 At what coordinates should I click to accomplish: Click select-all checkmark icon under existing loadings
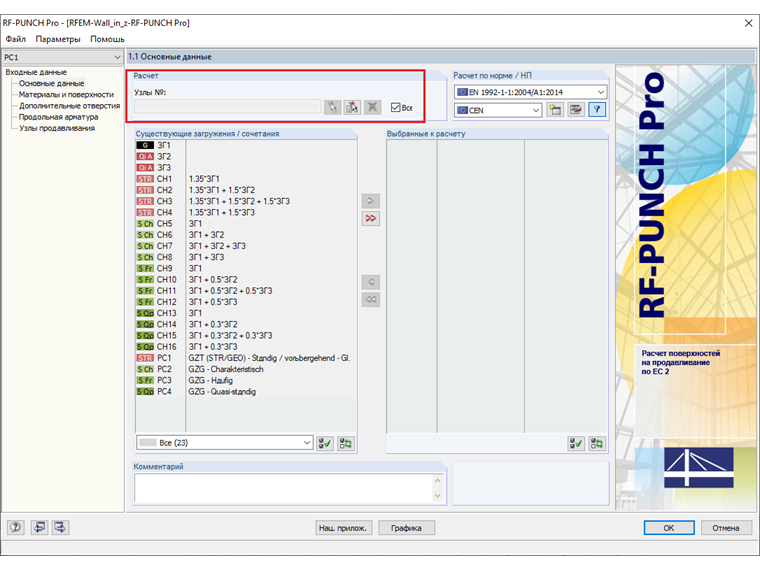[x=325, y=443]
